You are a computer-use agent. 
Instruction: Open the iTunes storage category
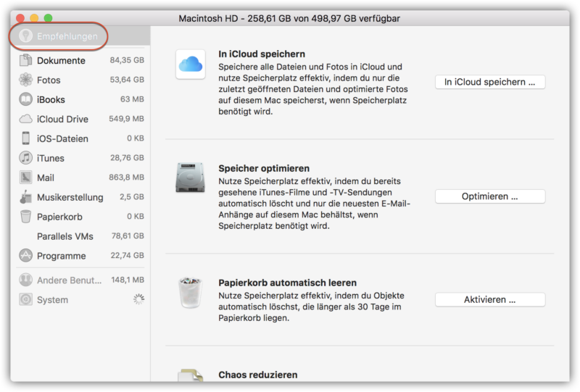coord(80,158)
